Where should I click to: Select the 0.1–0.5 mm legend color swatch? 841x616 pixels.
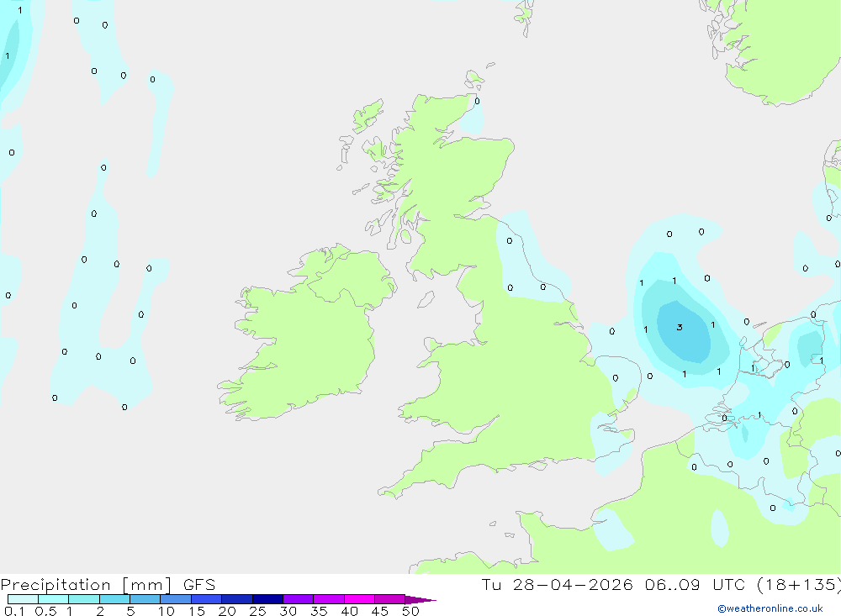click(23, 599)
